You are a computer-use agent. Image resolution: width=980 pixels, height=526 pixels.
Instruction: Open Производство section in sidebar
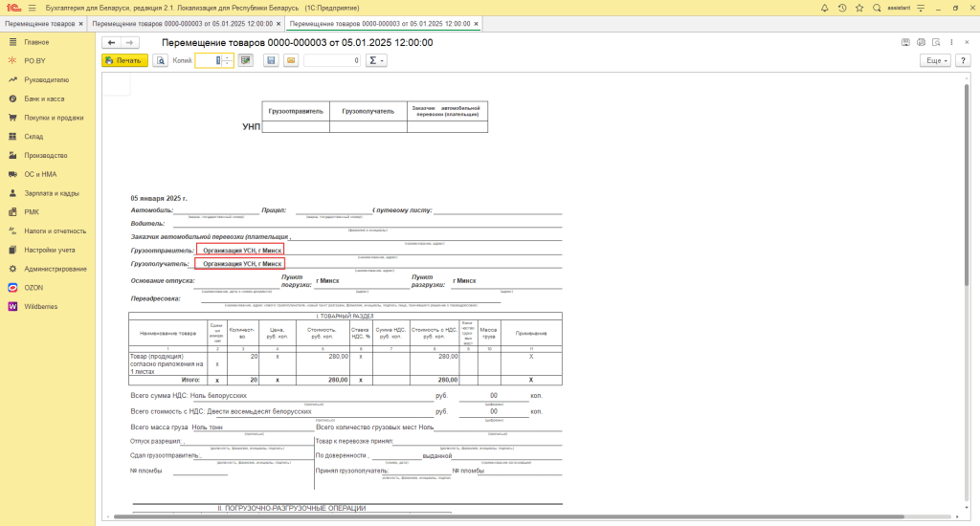[x=48, y=156]
